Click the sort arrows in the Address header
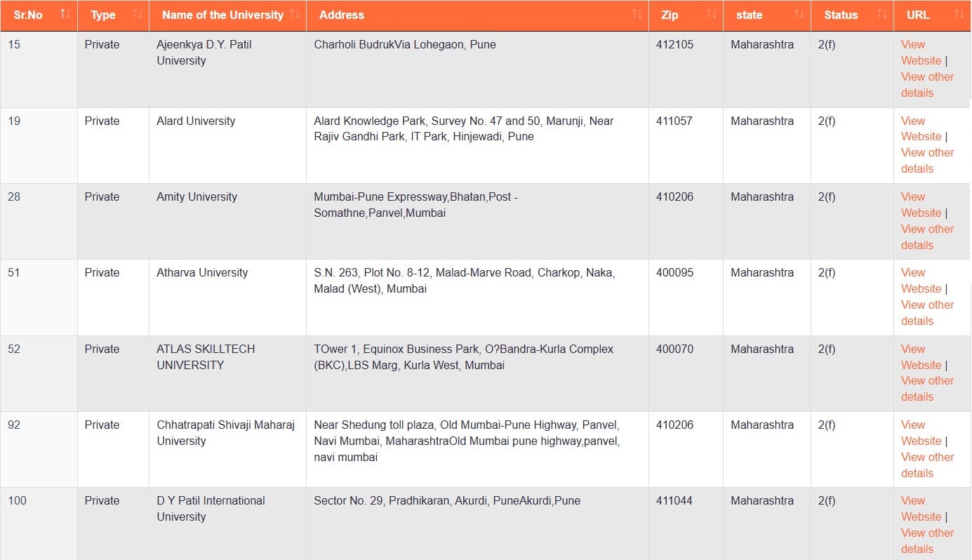This screenshot has height=560, width=972. (637, 14)
